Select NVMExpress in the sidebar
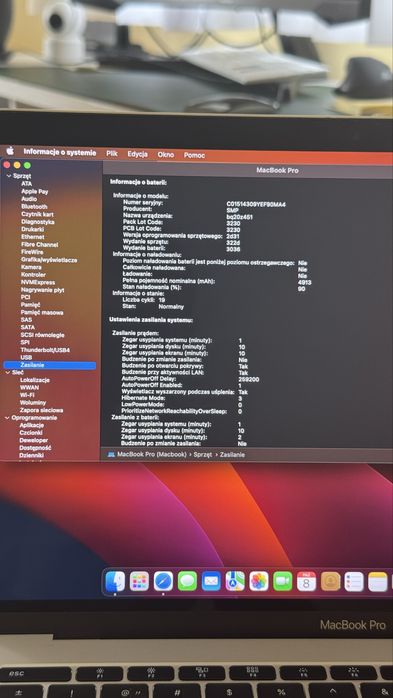The width and height of the screenshot is (393, 698). pyautogui.click(x=38, y=282)
